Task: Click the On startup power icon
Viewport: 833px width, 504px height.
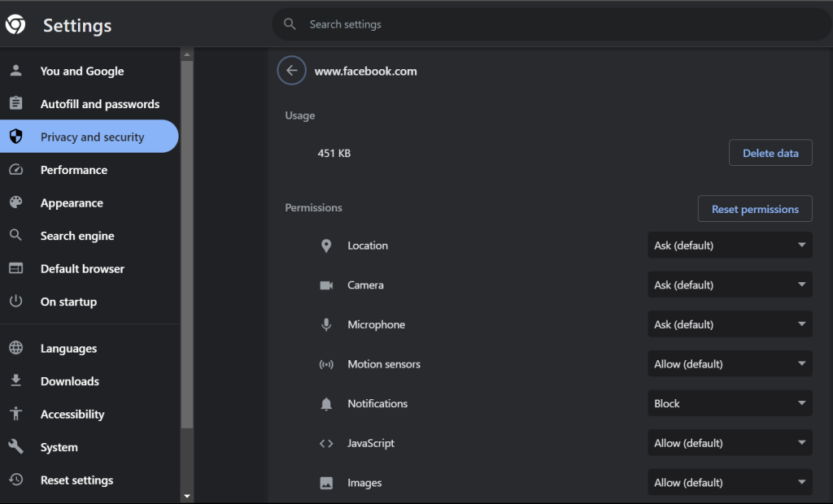Action: pos(16,301)
